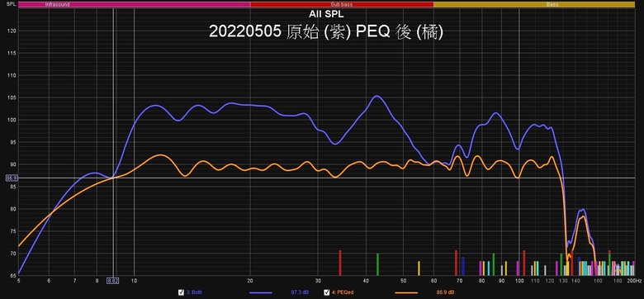Click the 100 mark on frequency axis
This screenshot has height=299, width=644.
(x=519, y=281)
